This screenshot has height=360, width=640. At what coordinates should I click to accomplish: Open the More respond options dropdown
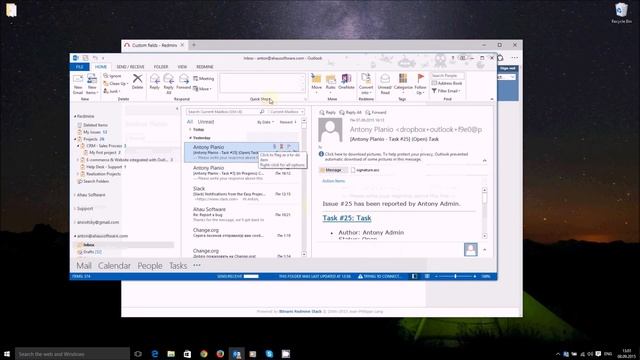(202, 89)
